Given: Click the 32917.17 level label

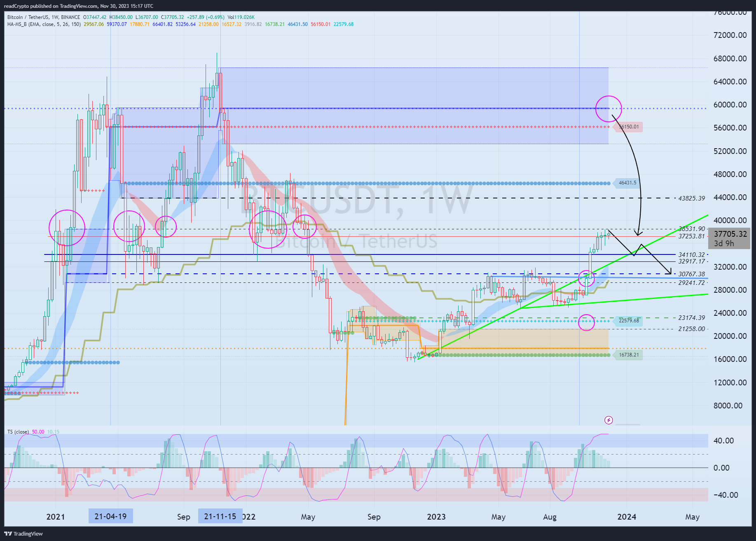Looking at the screenshot, I should pos(692,261).
